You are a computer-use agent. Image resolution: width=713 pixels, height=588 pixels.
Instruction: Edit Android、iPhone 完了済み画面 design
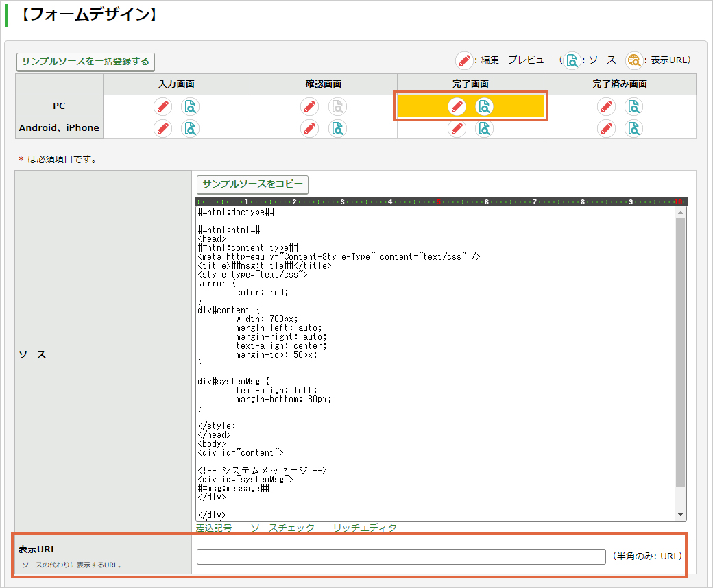606,129
